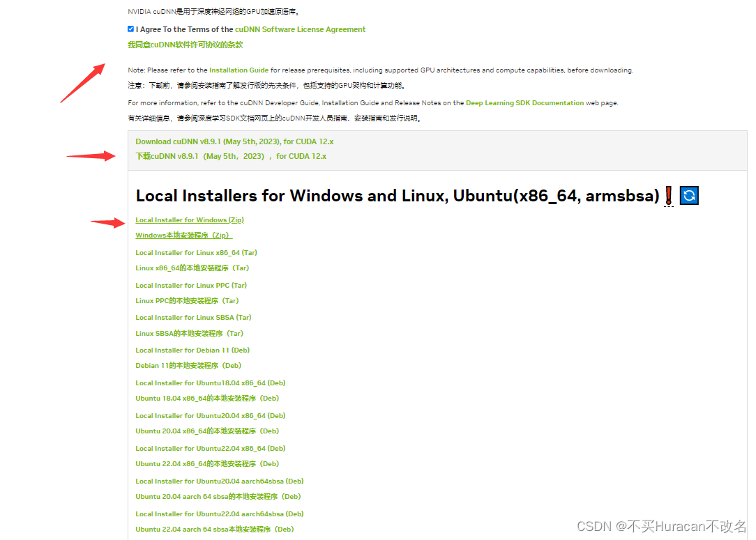Download Local Installer for Debian 11 (Deb)

(x=192, y=350)
